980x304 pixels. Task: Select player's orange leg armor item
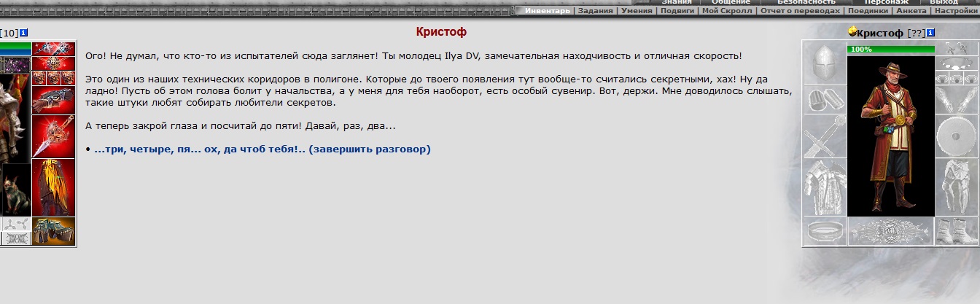coord(54,187)
